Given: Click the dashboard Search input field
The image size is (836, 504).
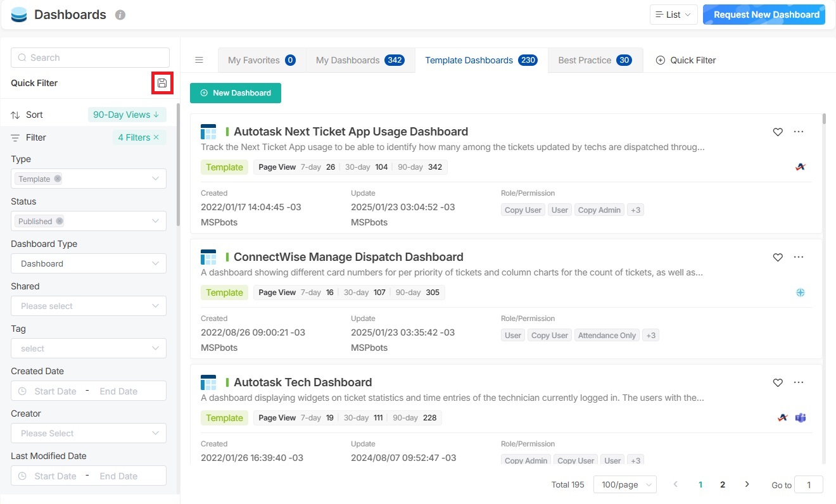Looking at the screenshot, I should [90, 58].
